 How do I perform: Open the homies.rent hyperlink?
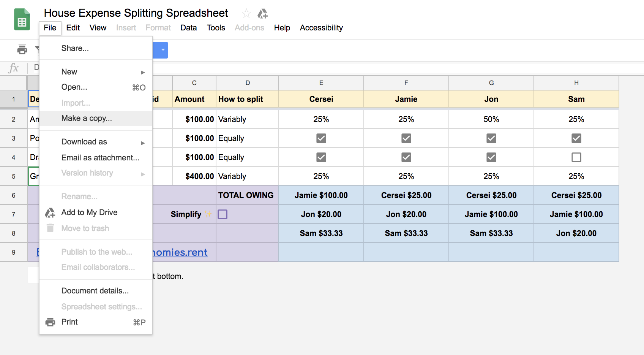point(180,252)
